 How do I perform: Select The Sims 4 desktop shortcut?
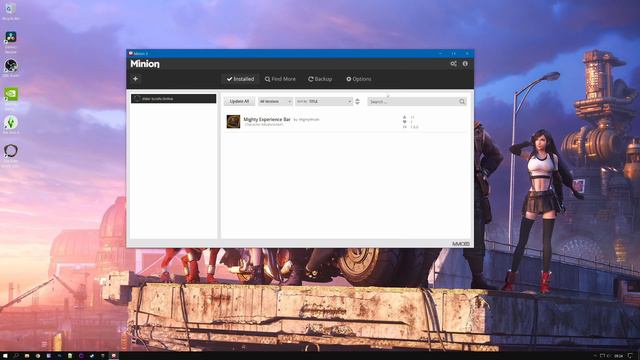coord(11,124)
